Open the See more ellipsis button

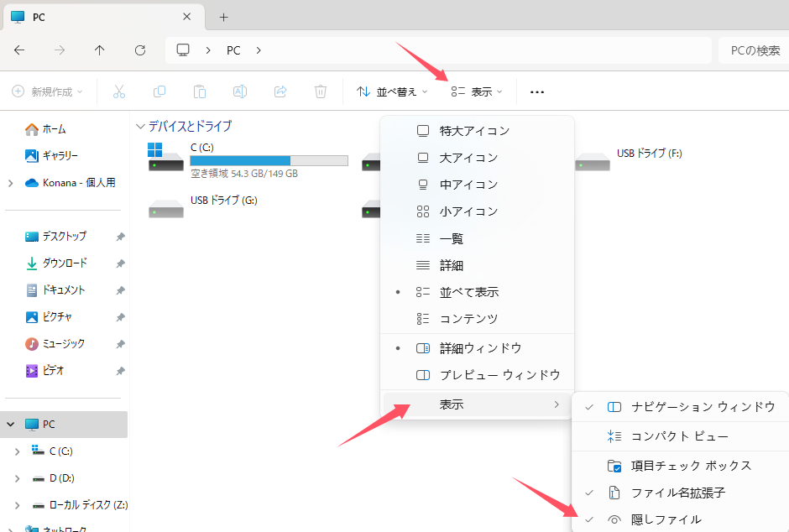tap(536, 91)
